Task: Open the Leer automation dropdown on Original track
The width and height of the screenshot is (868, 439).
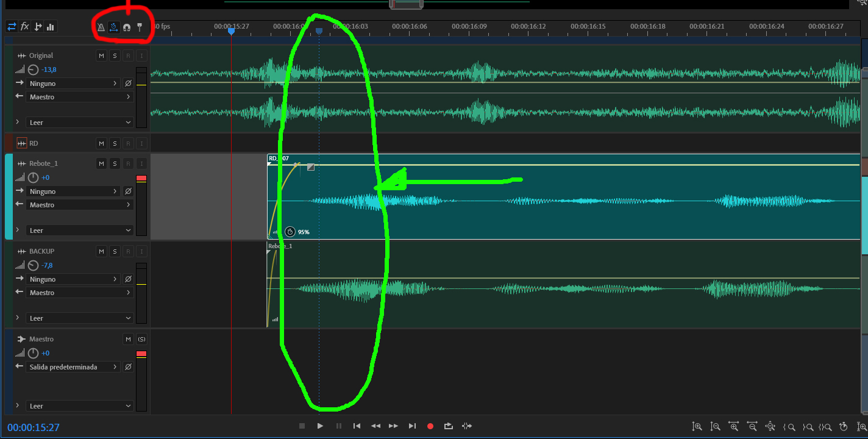Action: [79, 122]
